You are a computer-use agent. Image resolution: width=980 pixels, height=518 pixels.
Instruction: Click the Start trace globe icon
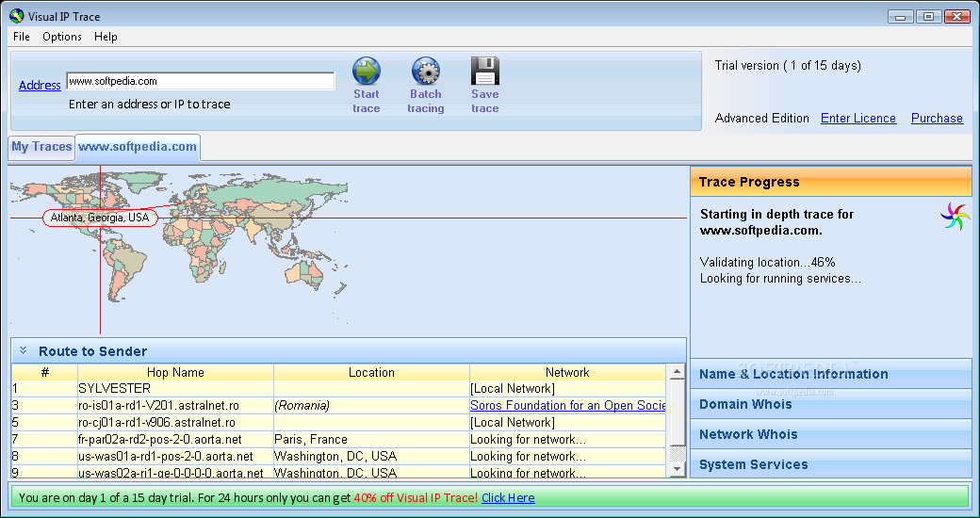367,72
